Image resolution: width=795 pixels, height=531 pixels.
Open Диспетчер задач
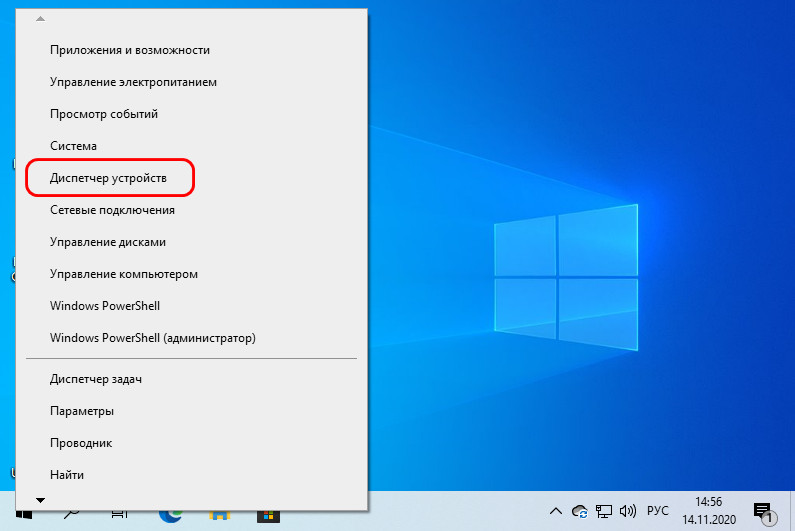(x=192, y=379)
